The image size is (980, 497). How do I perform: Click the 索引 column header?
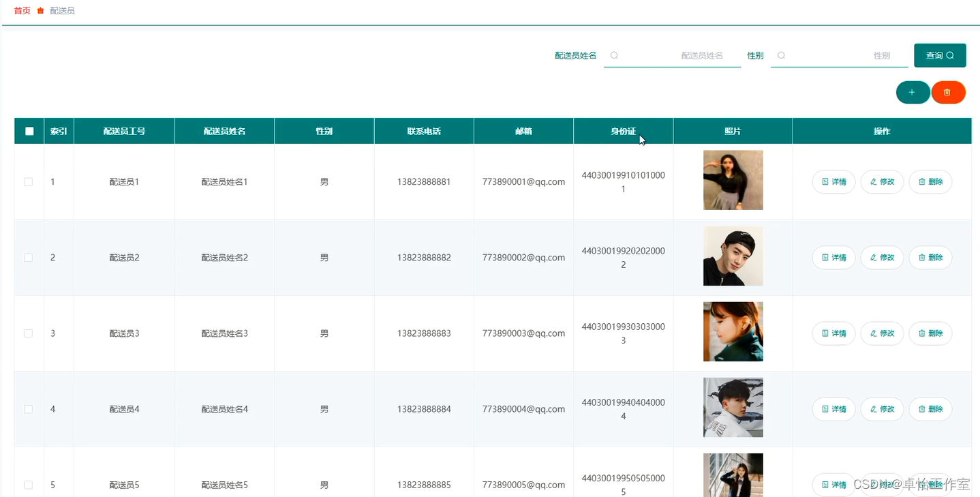pos(59,131)
